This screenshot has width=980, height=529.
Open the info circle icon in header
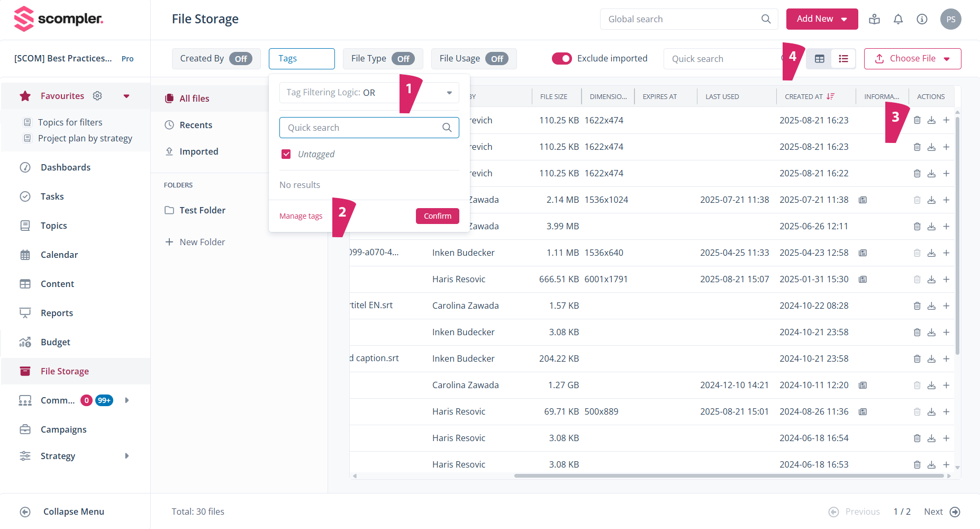922,20
